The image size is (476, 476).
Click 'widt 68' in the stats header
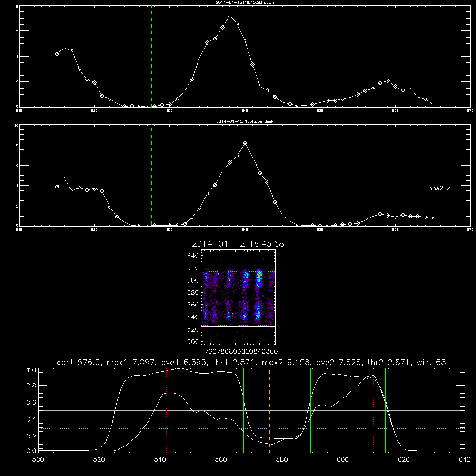click(431, 362)
